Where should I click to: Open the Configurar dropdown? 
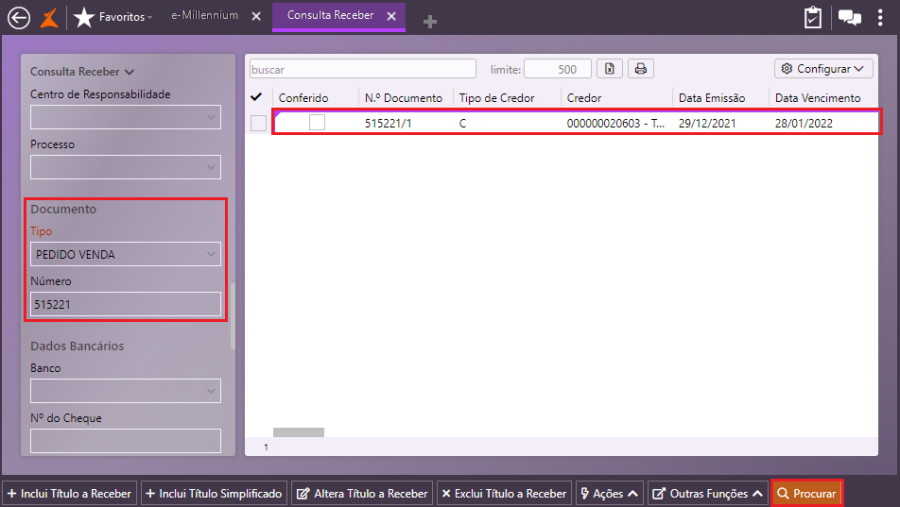point(823,69)
